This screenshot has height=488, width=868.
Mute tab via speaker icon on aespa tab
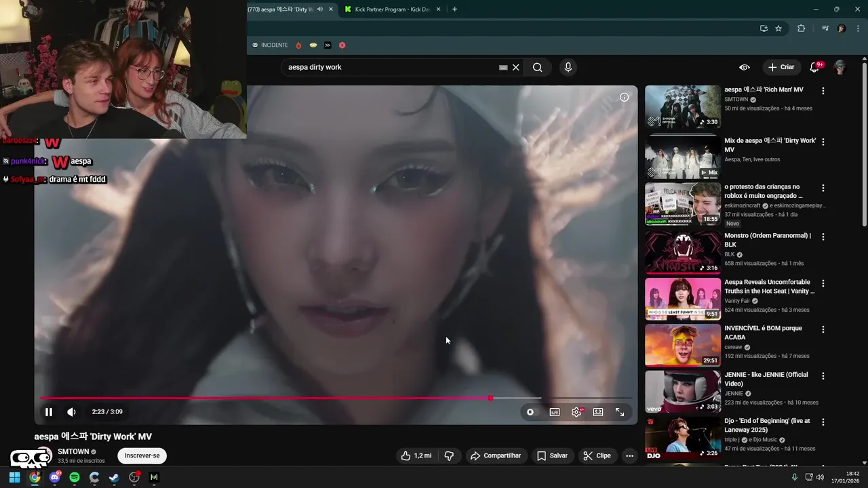click(x=319, y=9)
